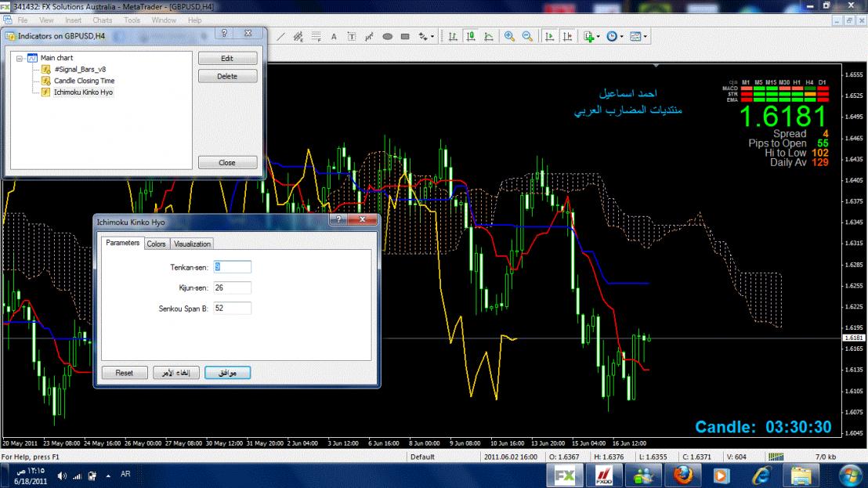Open the Visualization tab
Screen dimensions: 868x488
(x=192, y=244)
